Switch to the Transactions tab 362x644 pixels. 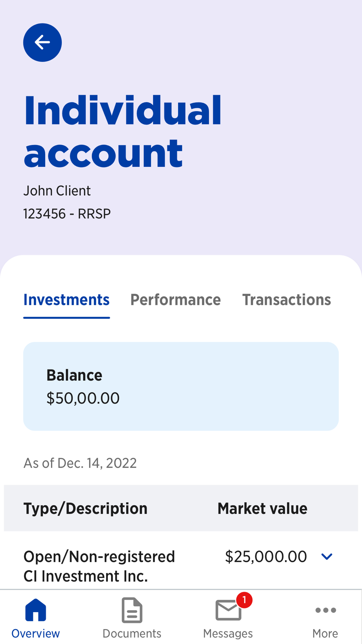(x=286, y=300)
